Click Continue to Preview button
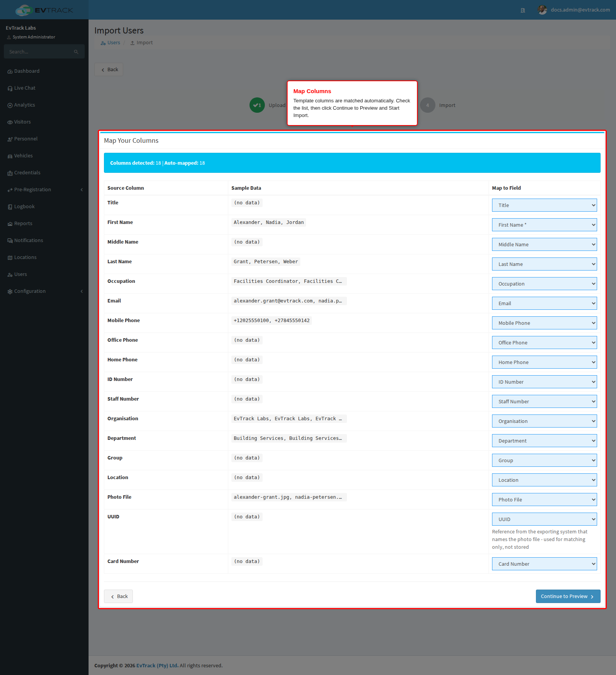 568,596
